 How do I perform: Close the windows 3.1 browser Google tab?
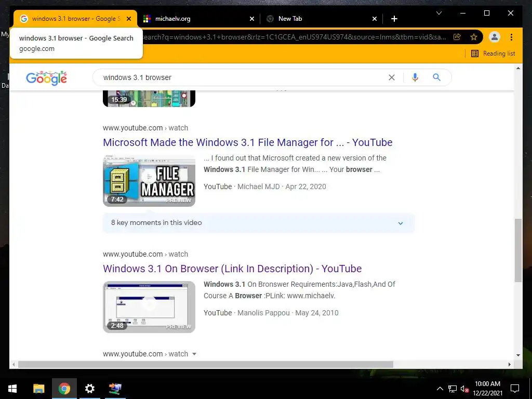click(129, 19)
